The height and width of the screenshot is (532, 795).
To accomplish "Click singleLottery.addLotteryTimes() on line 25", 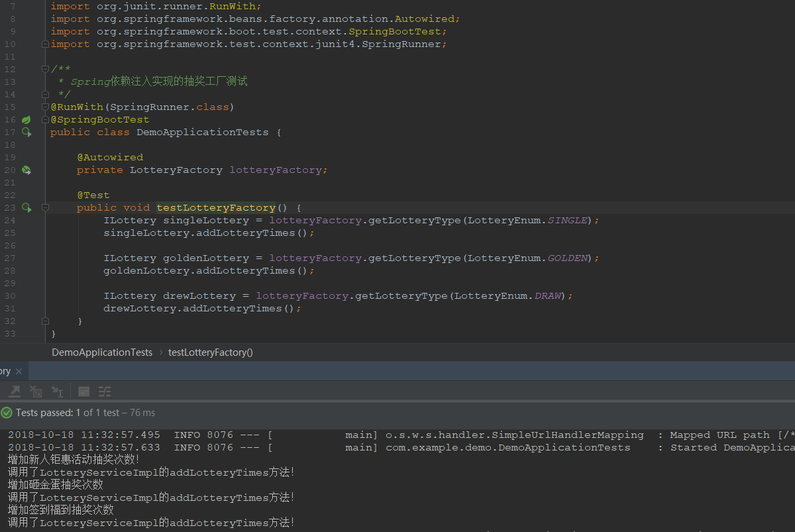I will pos(209,233).
